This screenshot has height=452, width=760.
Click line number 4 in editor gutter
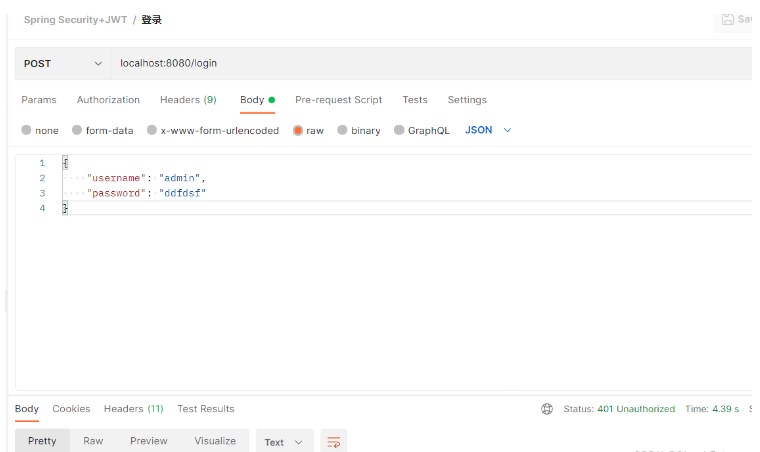coord(42,208)
